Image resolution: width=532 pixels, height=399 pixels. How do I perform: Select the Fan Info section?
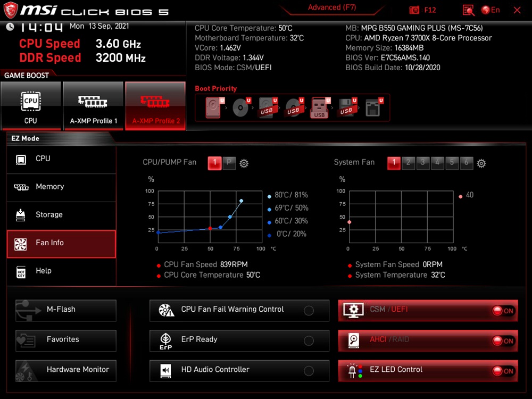pyautogui.click(x=61, y=243)
